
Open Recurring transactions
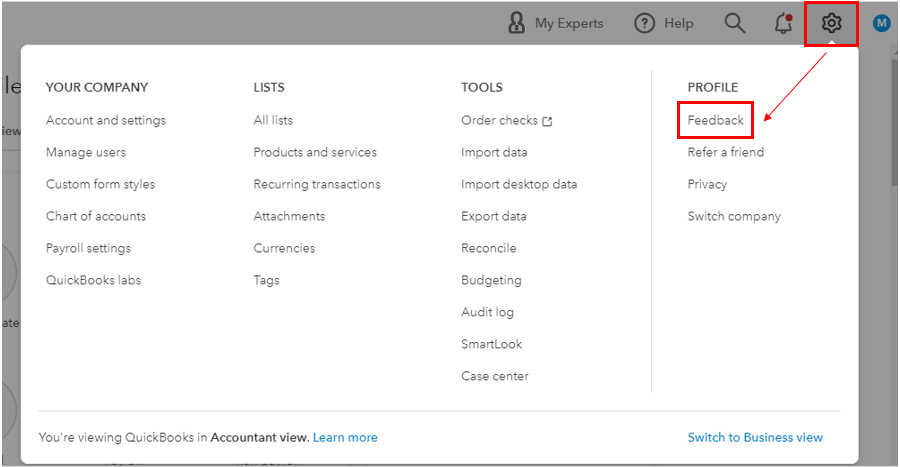coord(317,185)
